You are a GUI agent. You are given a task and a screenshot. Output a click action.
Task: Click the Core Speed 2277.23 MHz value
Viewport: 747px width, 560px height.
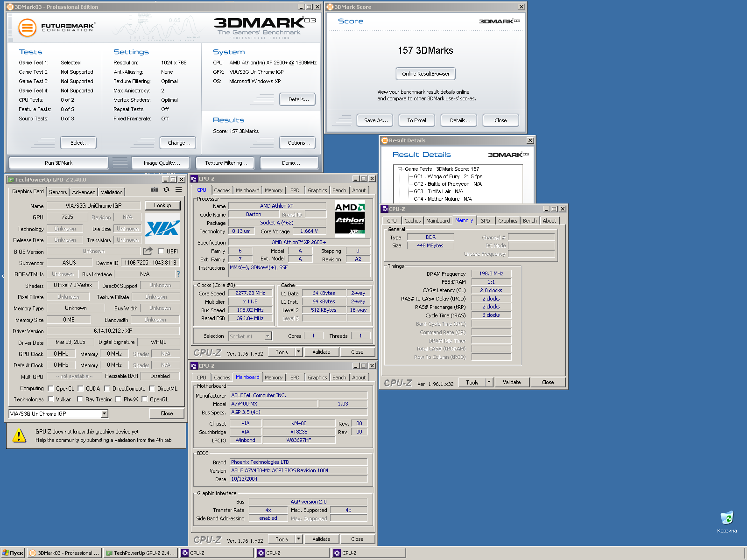250,294
